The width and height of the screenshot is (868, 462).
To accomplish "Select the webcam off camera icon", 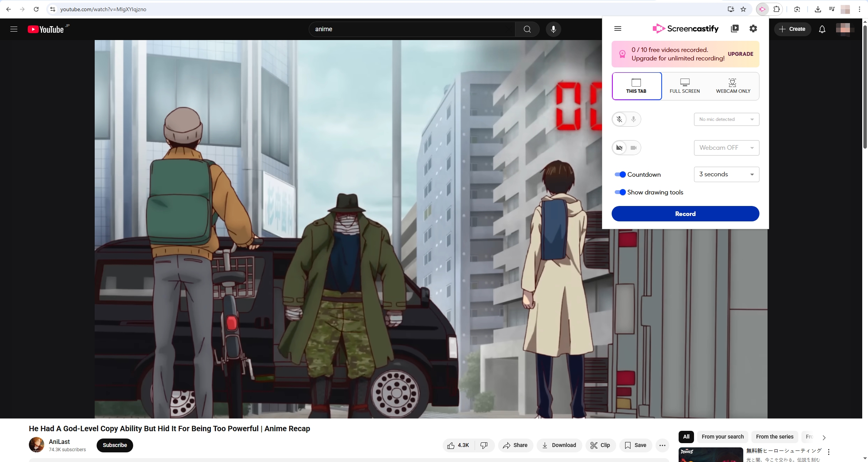I will click(x=619, y=148).
